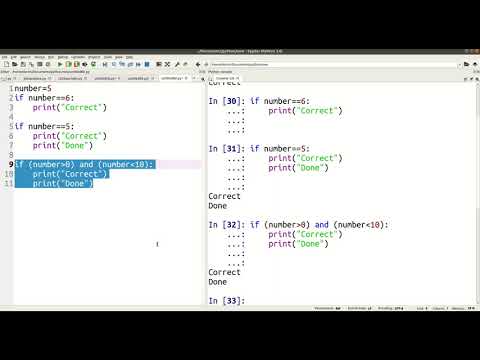Step to next line debug icon

[x=114, y=64]
